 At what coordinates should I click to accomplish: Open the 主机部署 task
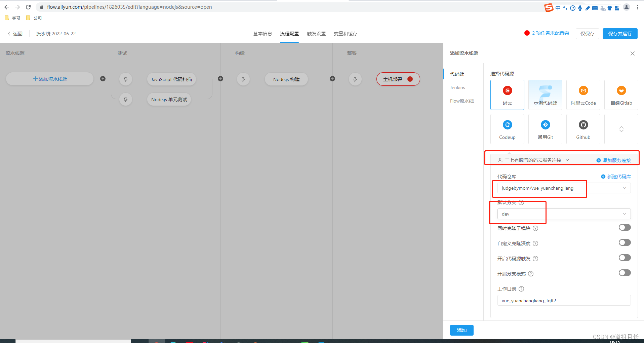(398, 79)
